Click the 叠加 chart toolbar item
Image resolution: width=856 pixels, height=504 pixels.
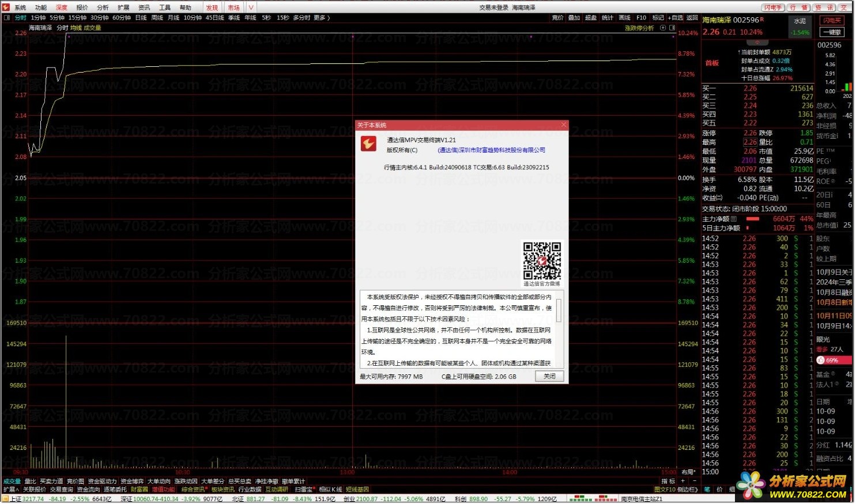[574, 18]
